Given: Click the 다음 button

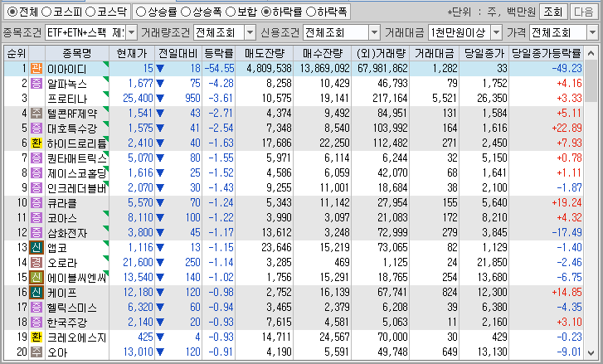Looking at the screenshot, I should pyautogui.click(x=583, y=12).
